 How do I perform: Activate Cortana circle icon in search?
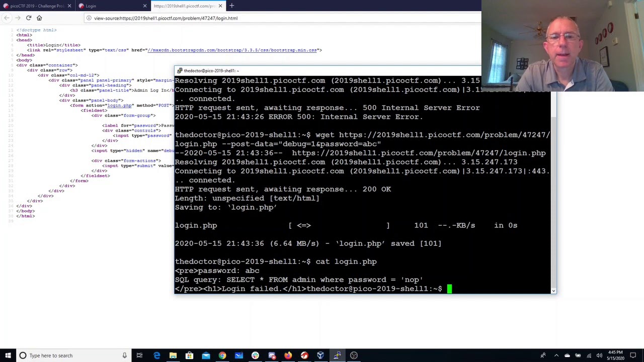[23, 355]
